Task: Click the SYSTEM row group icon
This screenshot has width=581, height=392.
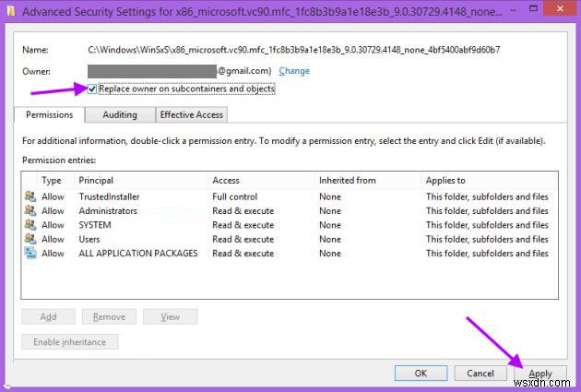Action: click(x=30, y=224)
